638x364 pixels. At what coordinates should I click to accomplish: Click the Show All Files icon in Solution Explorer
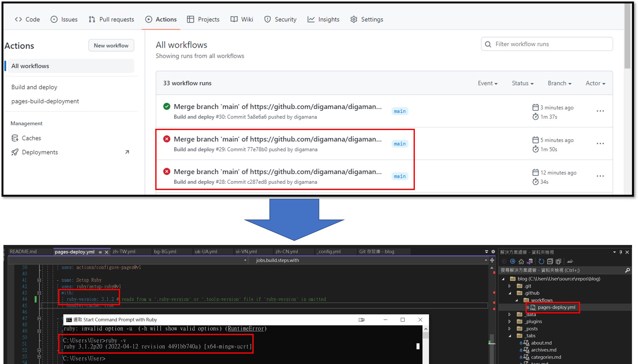tap(558, 261)
